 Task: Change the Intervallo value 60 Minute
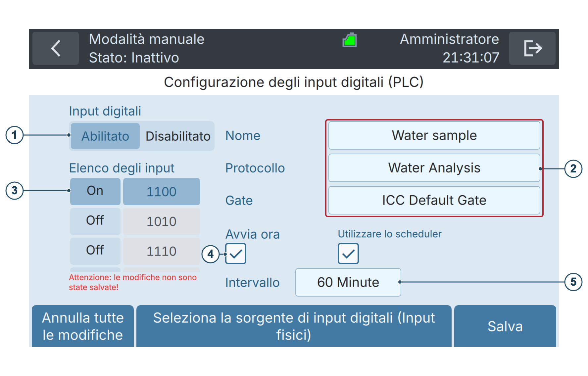[x=348, y=282]
